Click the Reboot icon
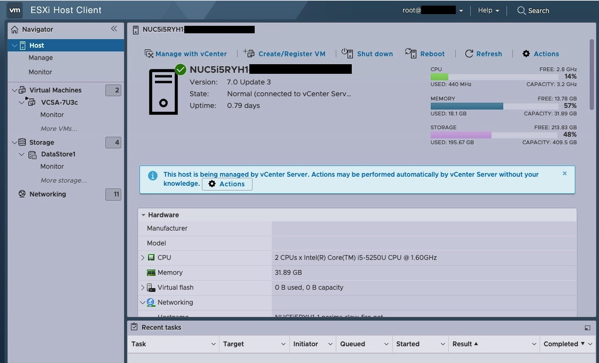The height and width of the screenshot is (363, 599). point(411,53)
